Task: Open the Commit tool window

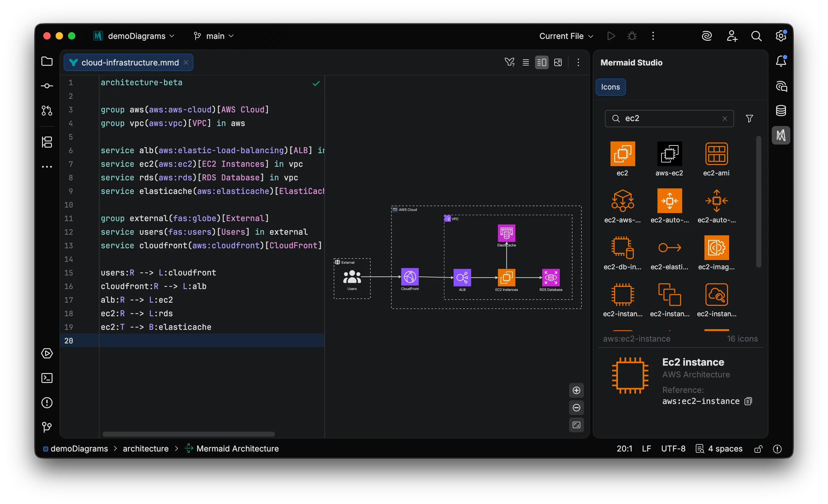Action: (47, 86)
